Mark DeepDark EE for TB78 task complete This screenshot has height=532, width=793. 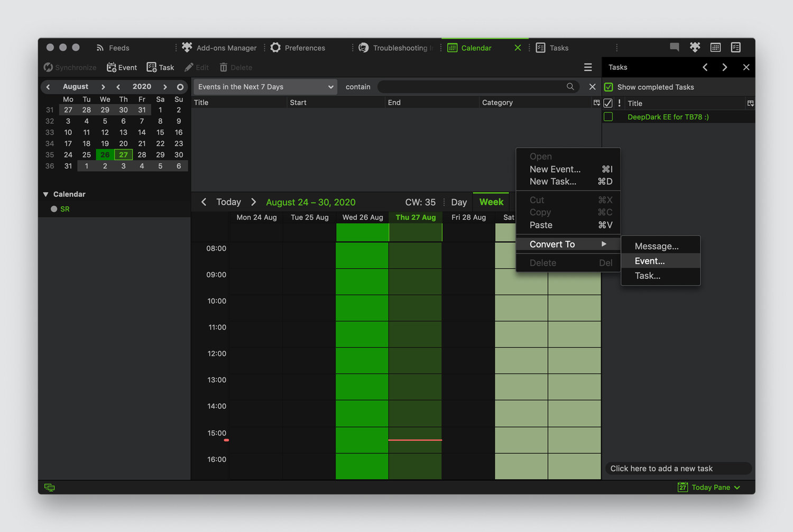click(608, 117)
